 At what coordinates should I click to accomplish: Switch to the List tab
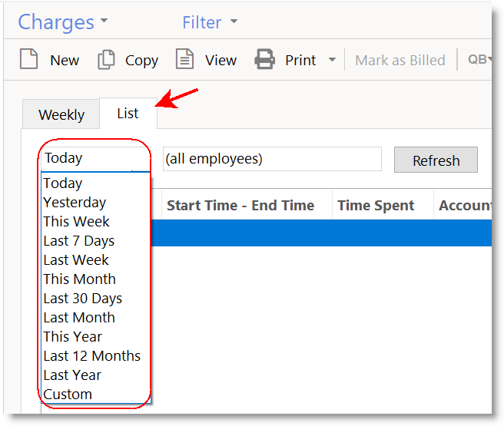point(128,114)
